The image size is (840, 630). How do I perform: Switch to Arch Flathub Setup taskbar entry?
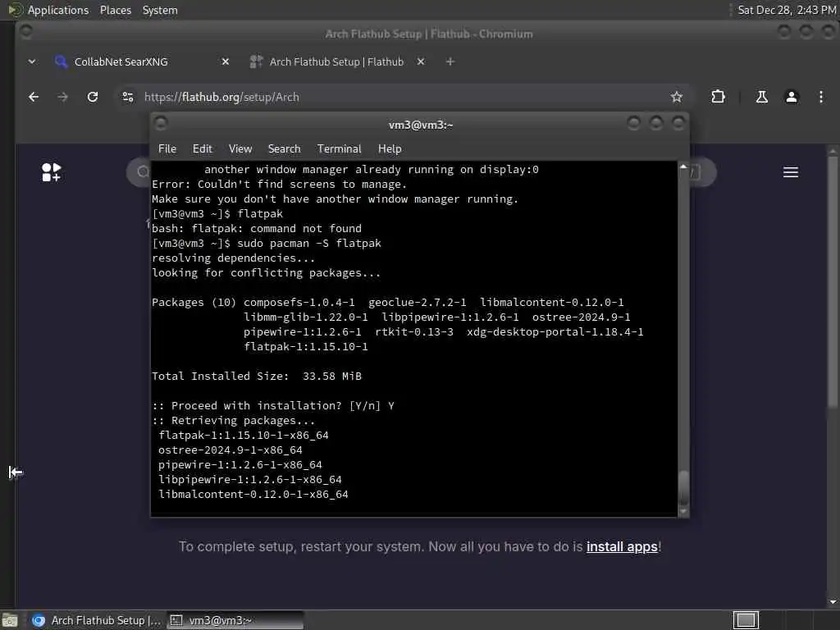97,620
